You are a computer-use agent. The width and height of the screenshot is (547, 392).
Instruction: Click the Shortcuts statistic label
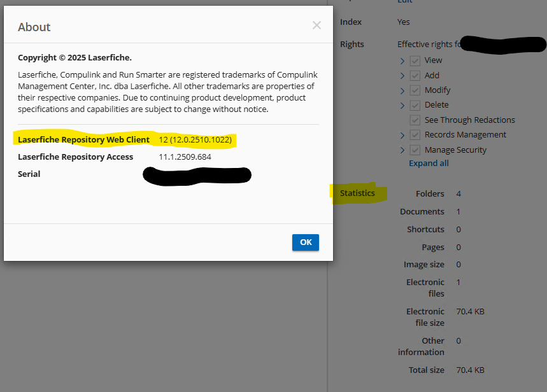pyautogui.click(x=425, y=230)
